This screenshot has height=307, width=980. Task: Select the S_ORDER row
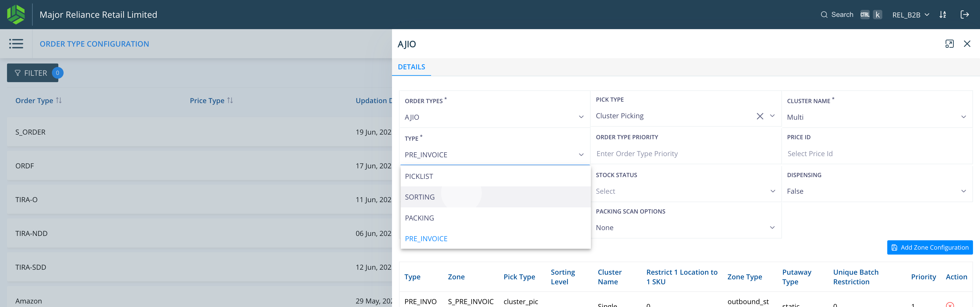tap(199, 132)
